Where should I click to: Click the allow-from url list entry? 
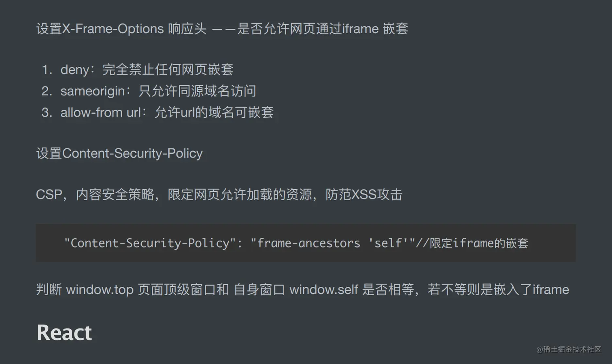[101, 112]
